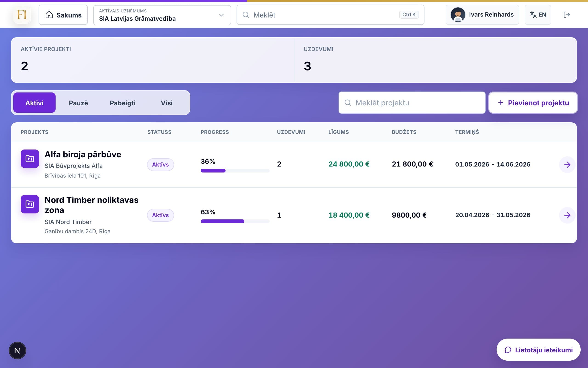Click the 1 task count for Nord Timber
The width and height of the screenshot is (588, 368).
(279, 215)
